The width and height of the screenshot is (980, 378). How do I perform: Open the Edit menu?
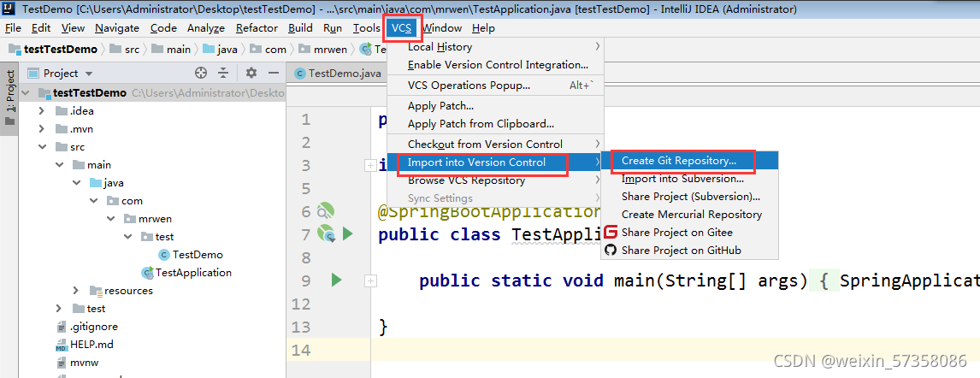click(x=41, y=28)
